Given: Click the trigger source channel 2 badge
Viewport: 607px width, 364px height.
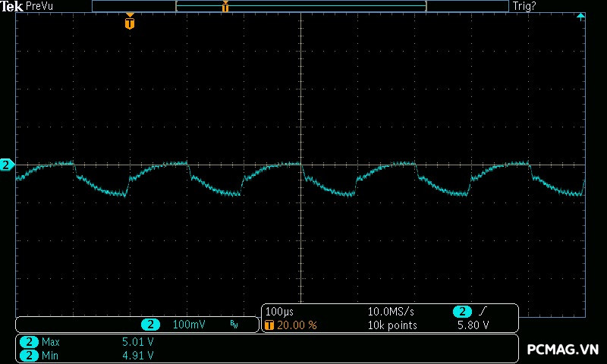Looking at the screenshot, I should point(462,312).
